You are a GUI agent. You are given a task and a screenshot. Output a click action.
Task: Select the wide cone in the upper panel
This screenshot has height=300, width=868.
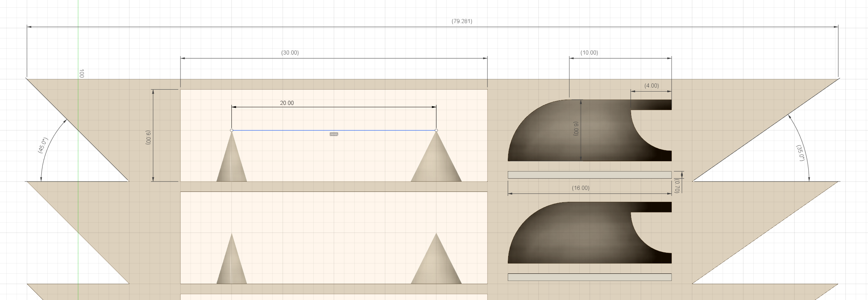[x=436, y=156]
